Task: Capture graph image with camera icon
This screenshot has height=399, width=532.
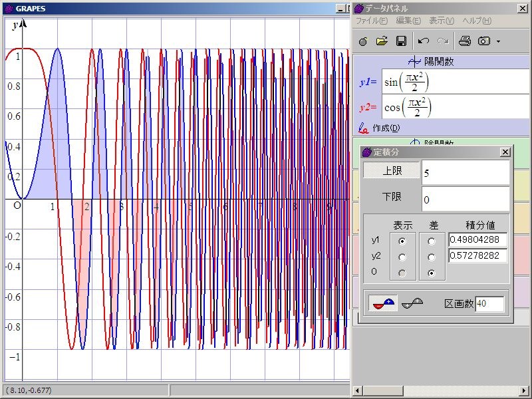Action: [484, 41]
